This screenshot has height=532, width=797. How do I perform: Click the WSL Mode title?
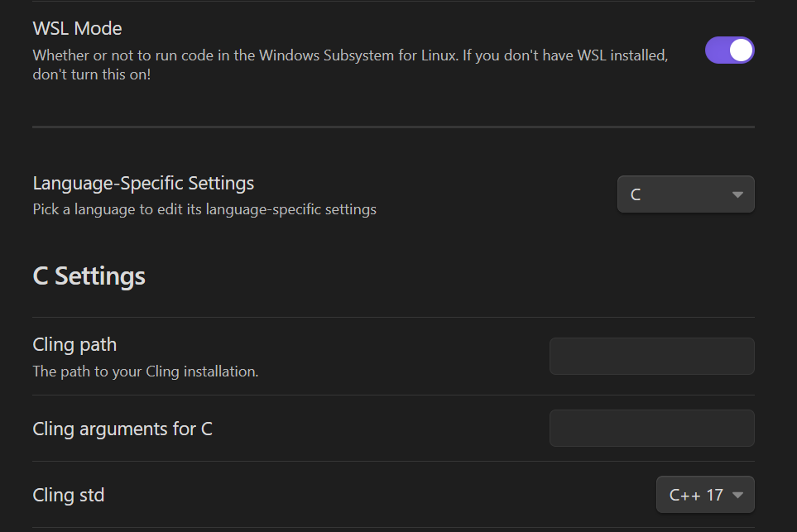[x=78, y=28]
